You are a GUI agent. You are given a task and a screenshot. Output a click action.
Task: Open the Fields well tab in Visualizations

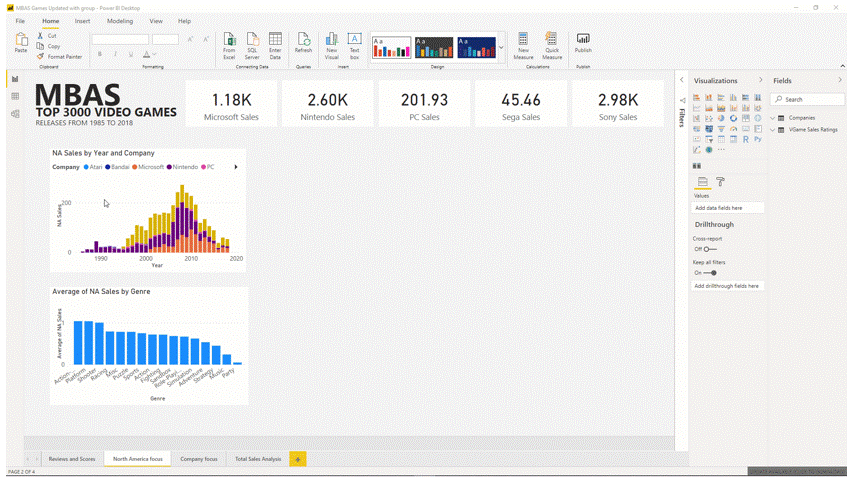point(702,182)
